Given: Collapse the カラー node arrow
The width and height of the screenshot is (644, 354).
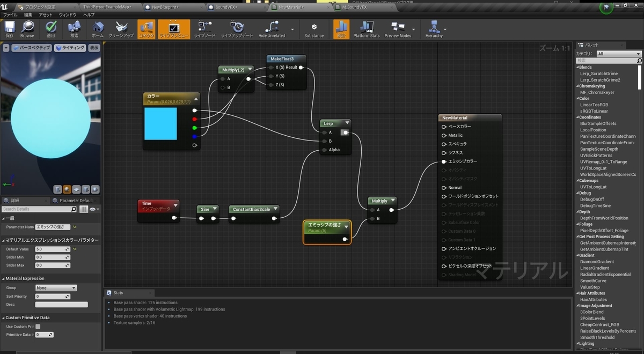Looking at the screenshot, I should pyautogui.click(x=195, y=99).
